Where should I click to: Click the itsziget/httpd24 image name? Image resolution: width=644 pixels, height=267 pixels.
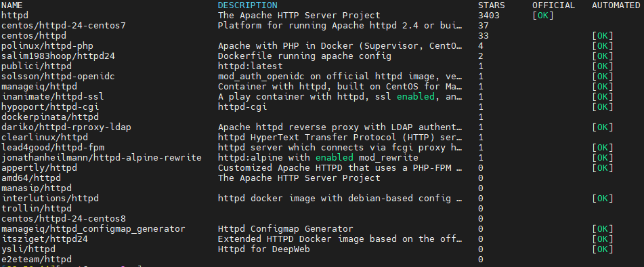point(45,239)
